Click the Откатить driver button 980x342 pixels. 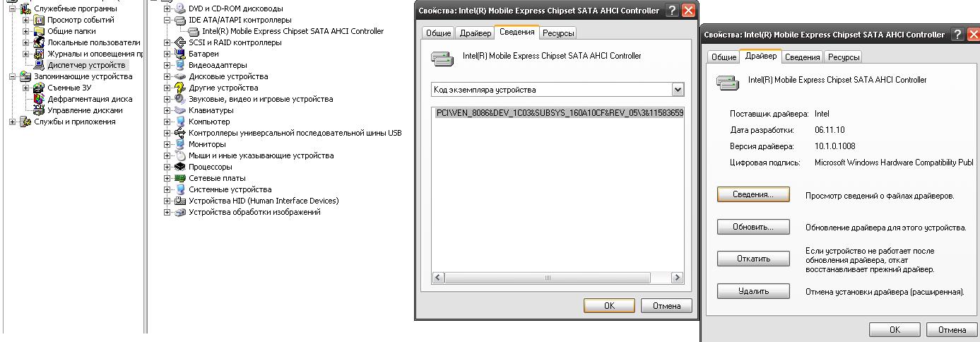pos(753,259)
